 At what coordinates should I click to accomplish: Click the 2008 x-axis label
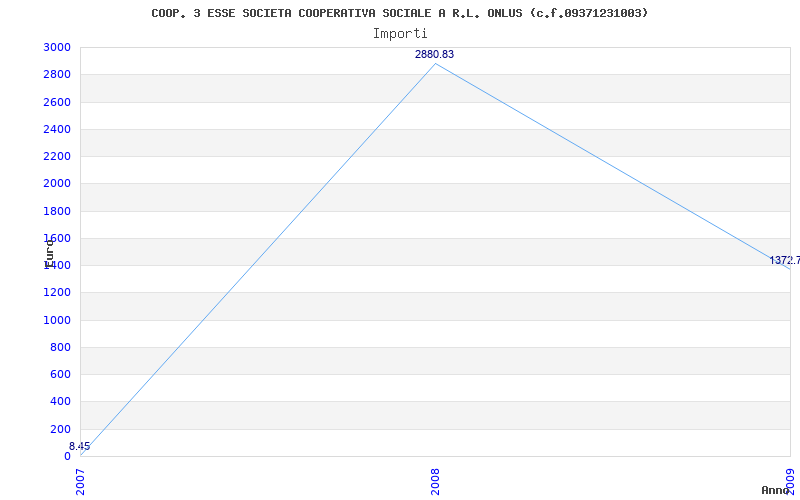pos(435,480)
